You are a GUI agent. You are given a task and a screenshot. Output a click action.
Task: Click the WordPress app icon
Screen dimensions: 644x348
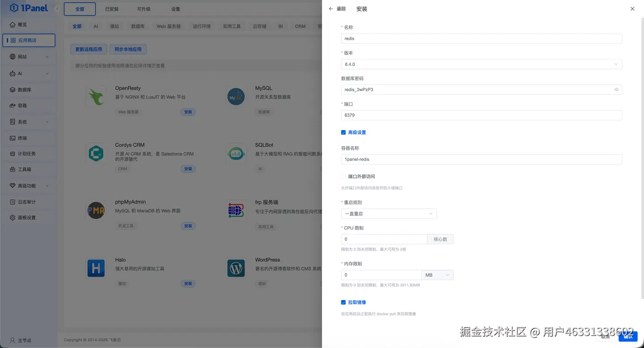[x=236, y=268]
